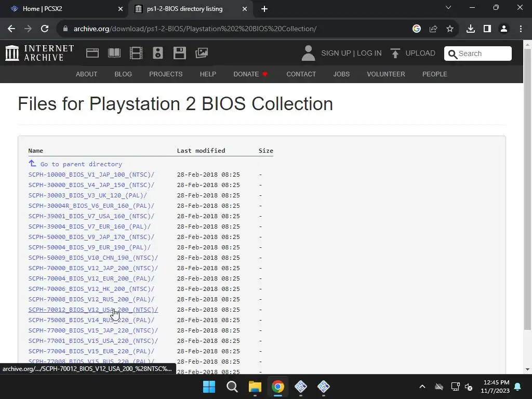The image size is (532, 399).
Task: Open Windows taskbar search
Action: [232, 387]
